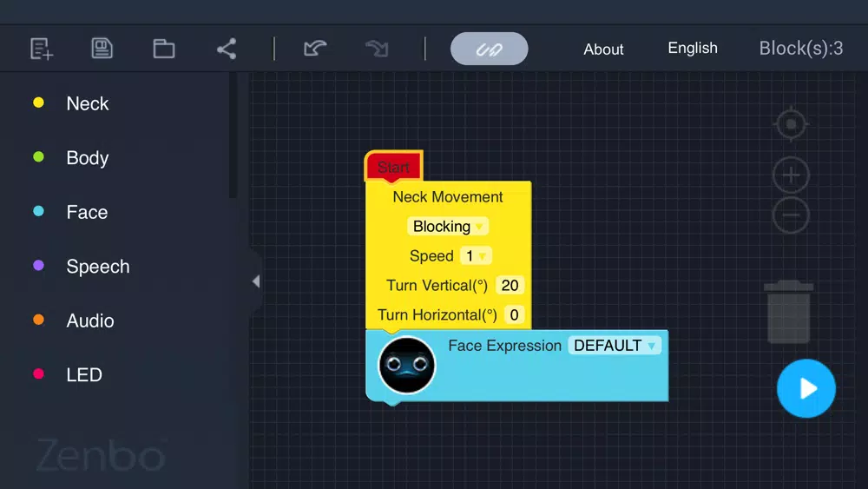Save the current project
This screenshot has width=868, height=489.
click(x=102, y=49)
